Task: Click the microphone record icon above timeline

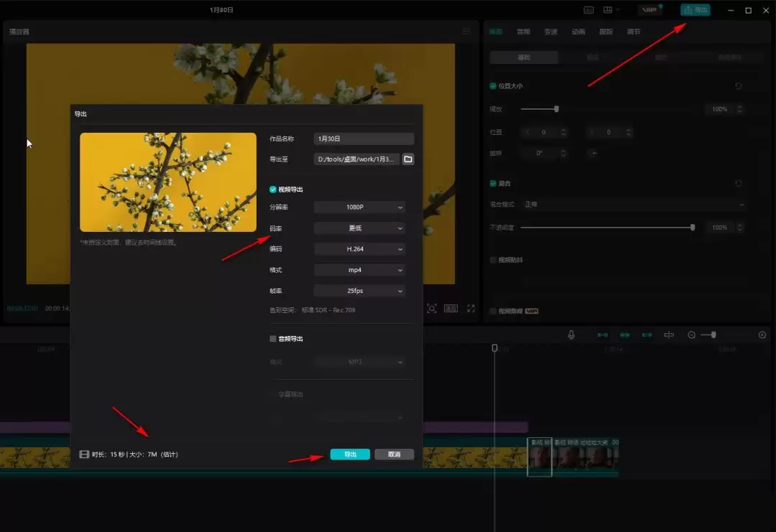Action: 571,335
